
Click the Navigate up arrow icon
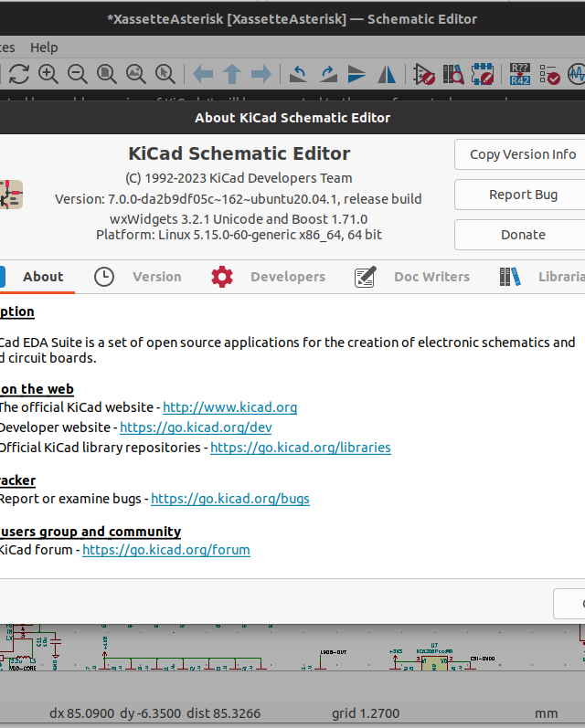click(232, 74)
